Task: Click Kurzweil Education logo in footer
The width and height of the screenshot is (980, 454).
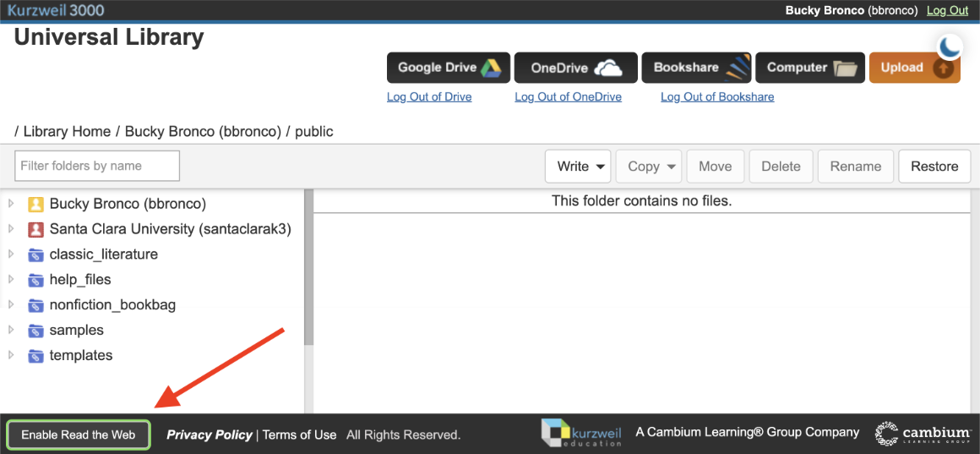Action: (x=582, y=433)
